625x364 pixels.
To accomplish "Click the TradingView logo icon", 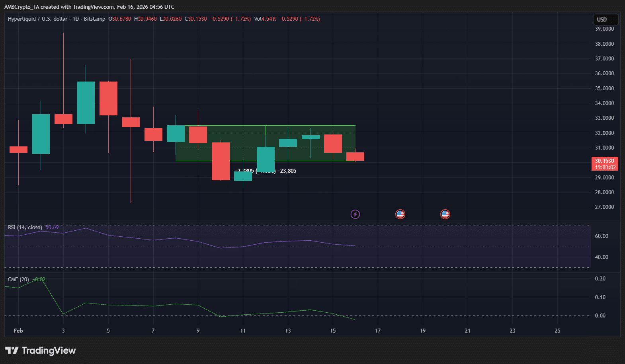I will (x=12, y=350).
